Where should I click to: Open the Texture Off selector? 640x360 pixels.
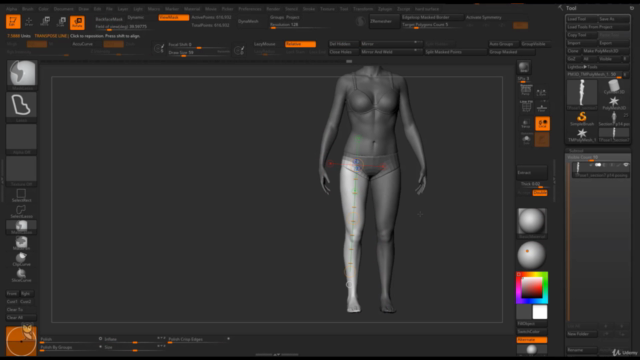pos(21,171)
